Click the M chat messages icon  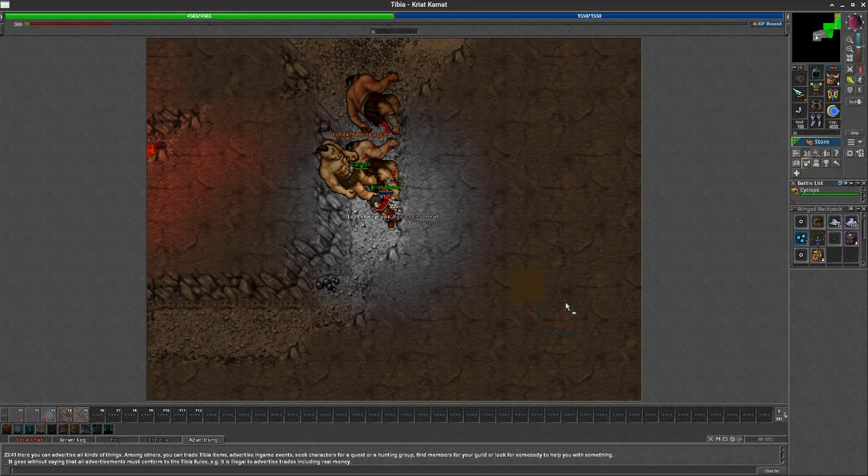click(718, 439)
